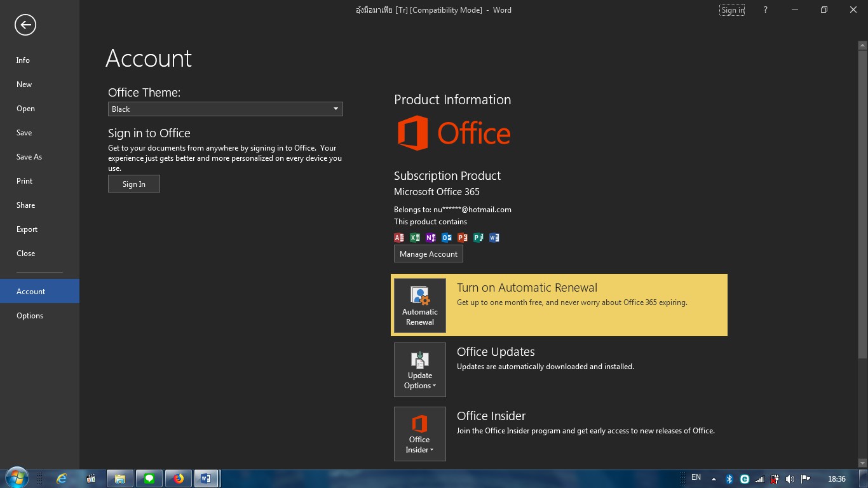
Task: Click the PowerPoint product icon
Action: point(463,238)
